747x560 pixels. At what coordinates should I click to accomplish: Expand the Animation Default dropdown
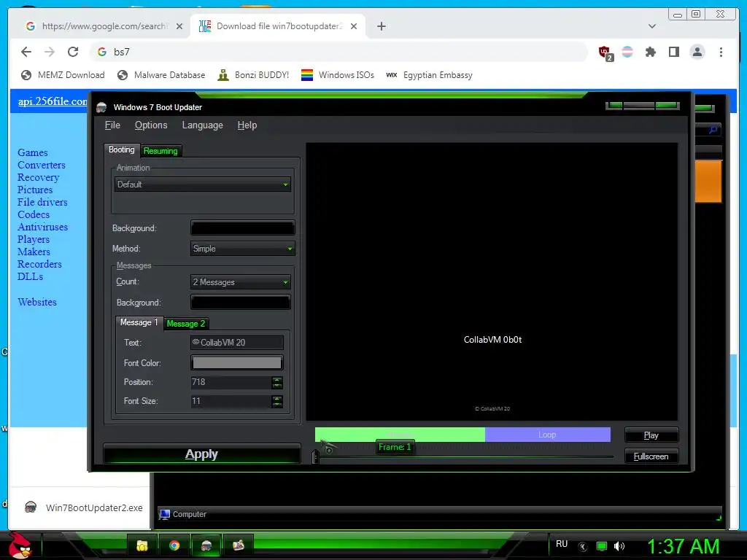(203, 184)
